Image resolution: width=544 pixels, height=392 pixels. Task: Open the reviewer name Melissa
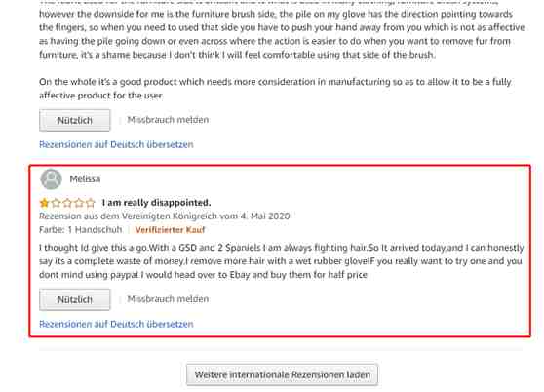[85, 179]
